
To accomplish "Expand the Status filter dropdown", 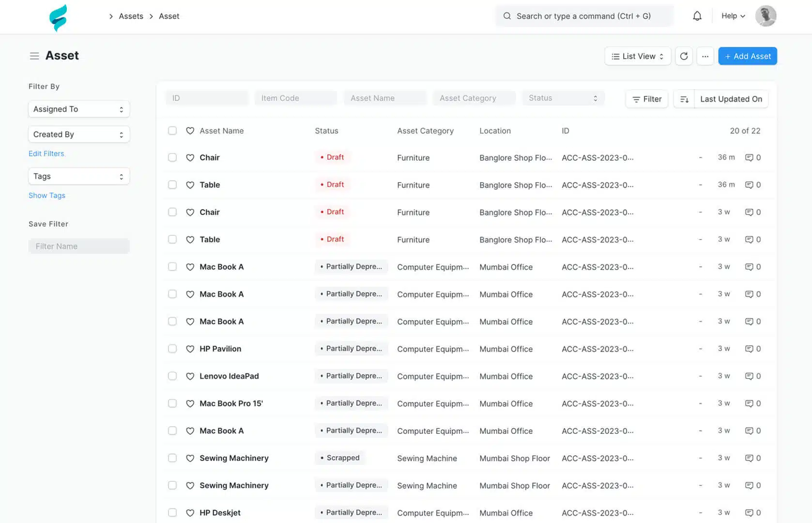I will [x=563, y=98].
